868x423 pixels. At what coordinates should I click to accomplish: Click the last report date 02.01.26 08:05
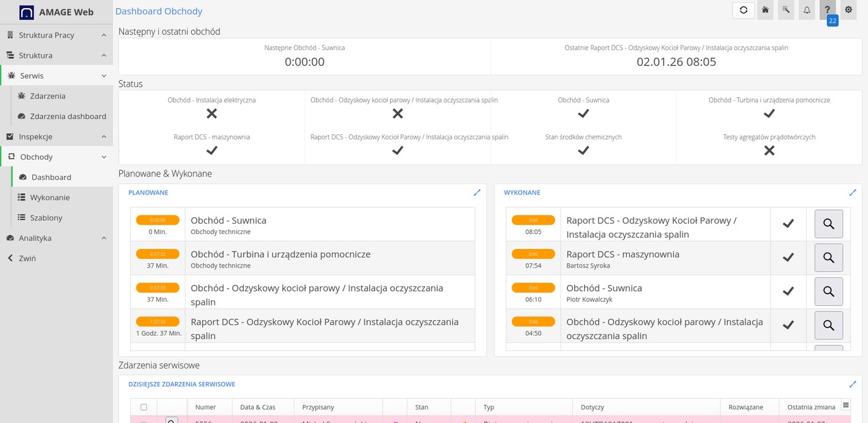[x=676, y=62]
